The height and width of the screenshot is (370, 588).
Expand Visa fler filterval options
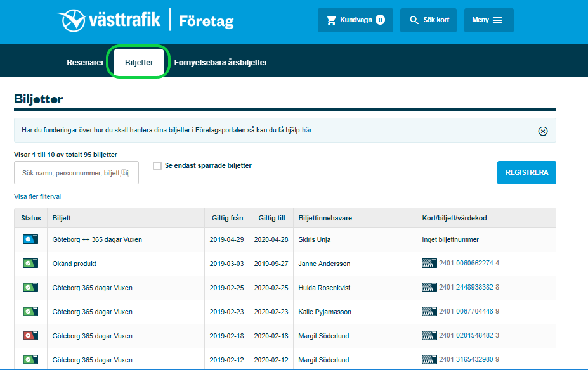(37, 196)
